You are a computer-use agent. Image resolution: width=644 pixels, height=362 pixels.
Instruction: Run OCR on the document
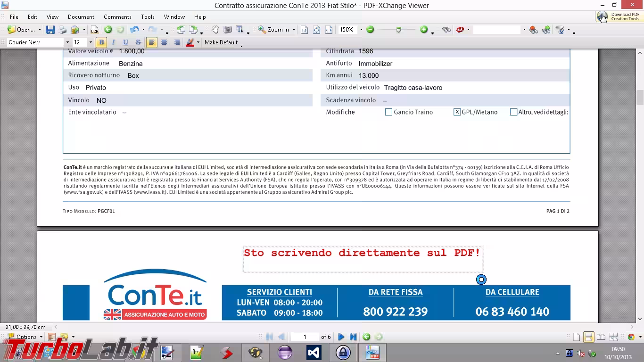(x=94, y=29)
